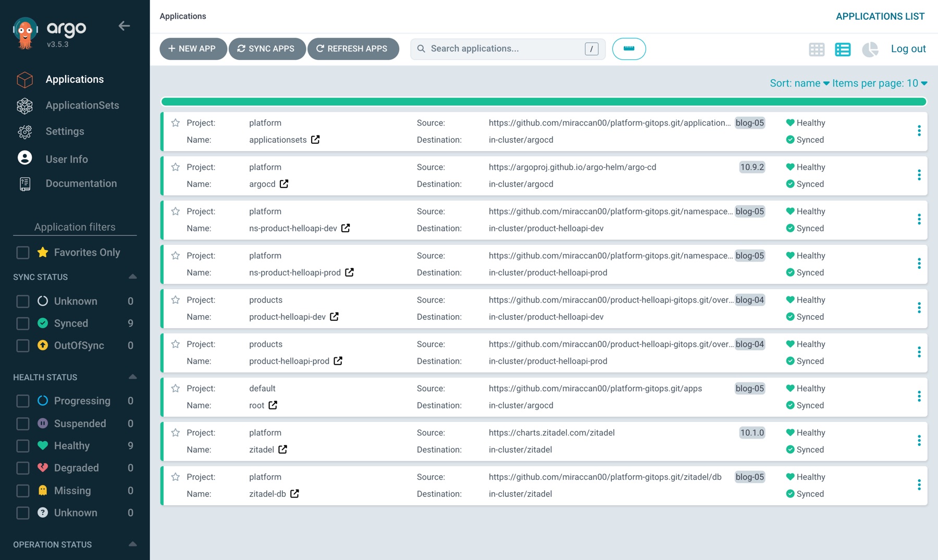Check the Progressing health filter

pos(23,401)
